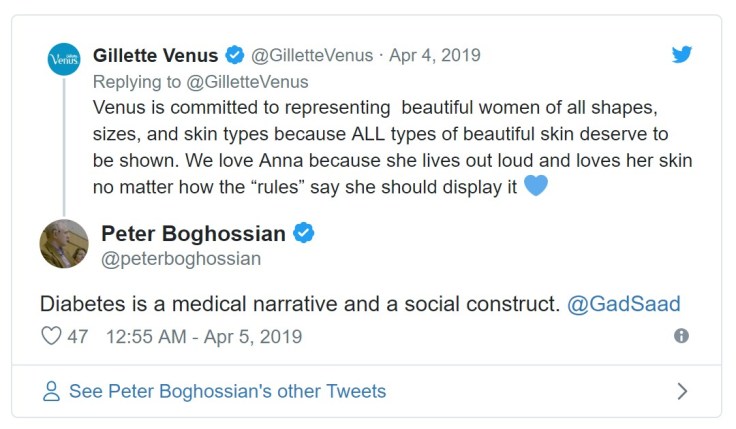
Task: Click the Diabetes tweet text
Action: [x=300, y=303]
